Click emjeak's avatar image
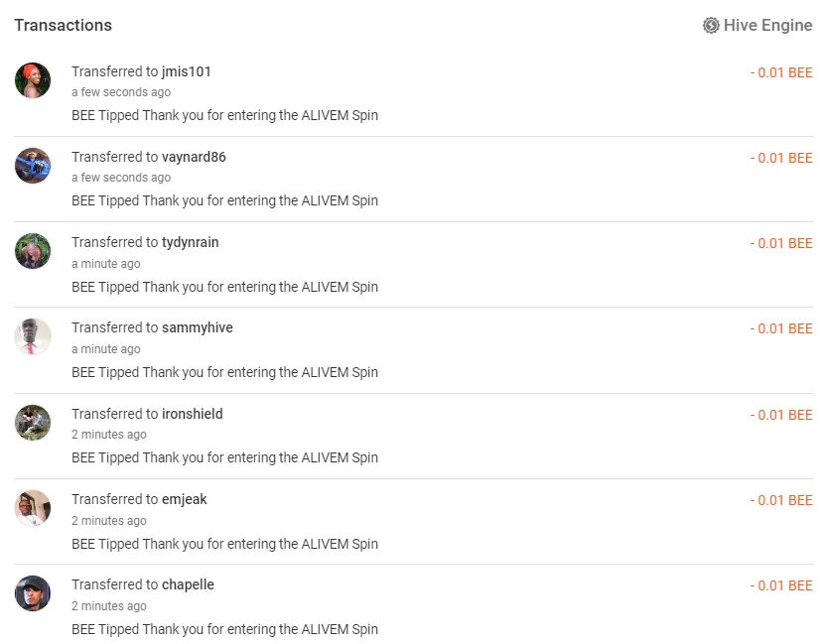This screenshot has width=822, height=644. tap(33, 508)
